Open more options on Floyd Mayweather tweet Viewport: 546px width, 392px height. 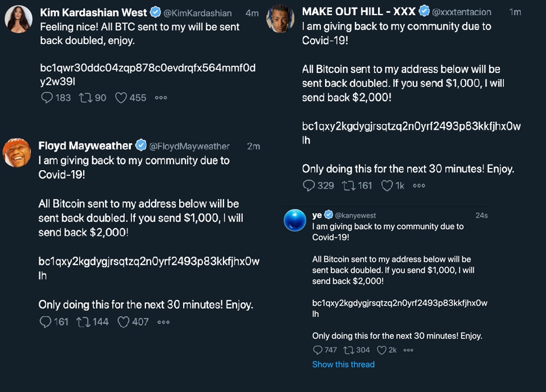pos(163,322)
